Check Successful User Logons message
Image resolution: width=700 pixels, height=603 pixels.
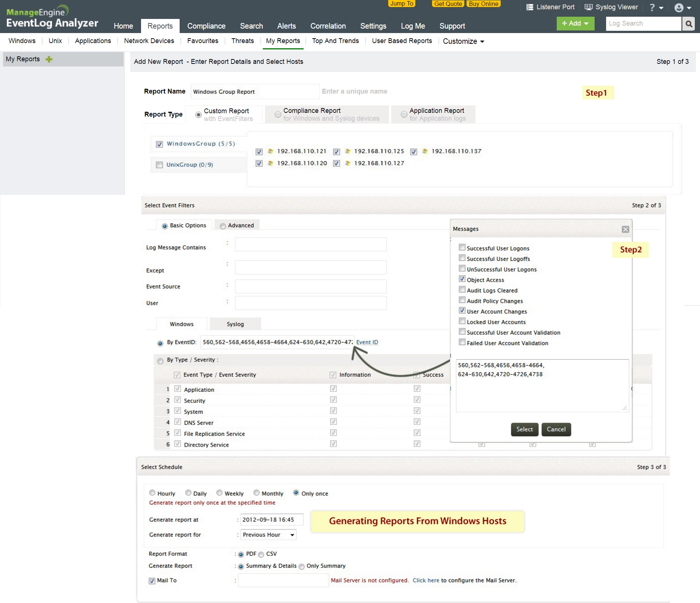462,247
